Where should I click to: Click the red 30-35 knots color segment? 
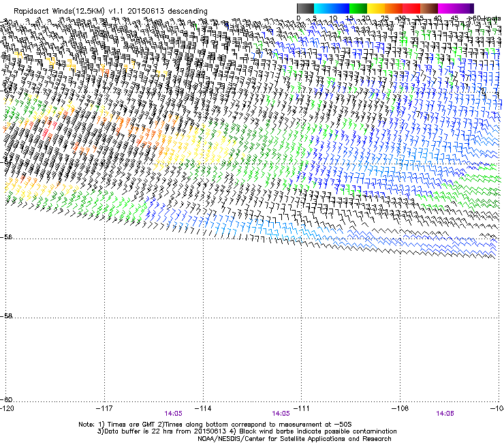coord(411,8)
